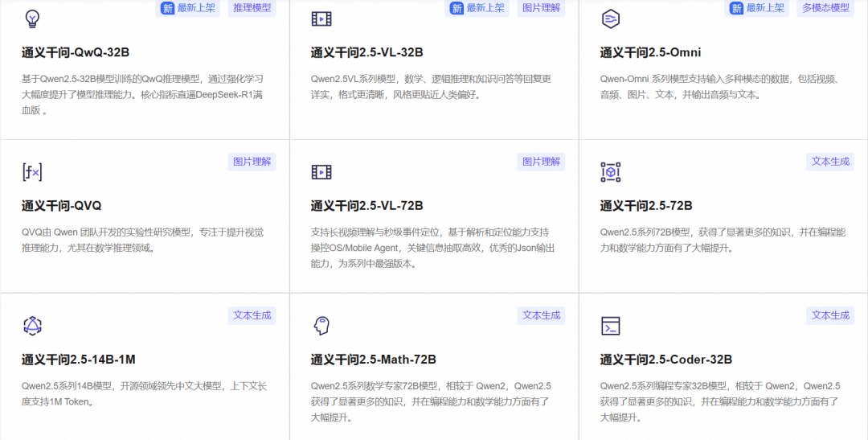868x440 pixels.
Task: Click the 文本生成 tag on 2.5-Math-72B card
Action: [541, 315]
